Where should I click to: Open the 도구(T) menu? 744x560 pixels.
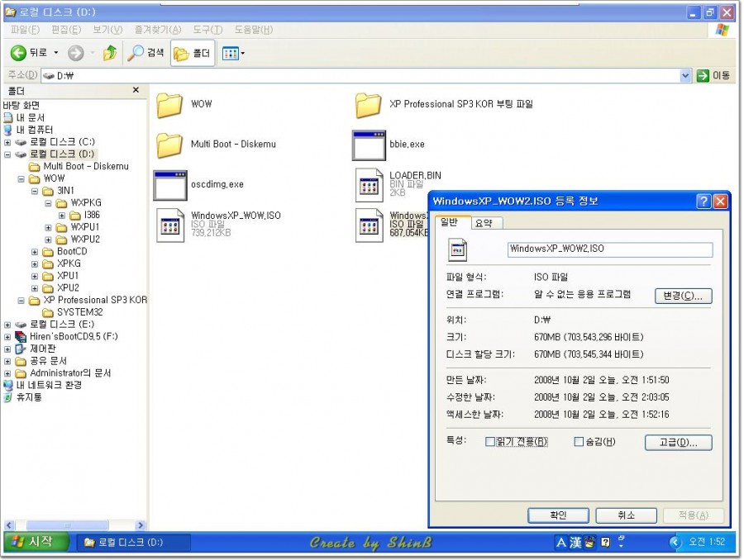point(207,30)
